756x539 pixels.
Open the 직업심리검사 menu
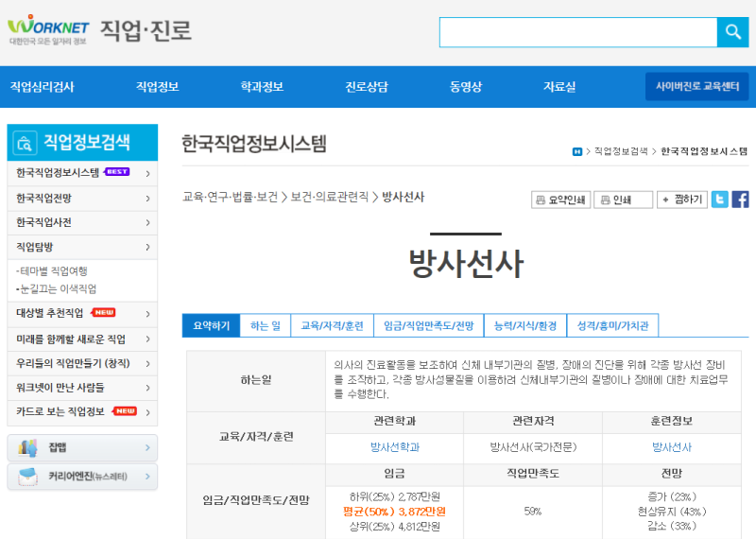42,87
